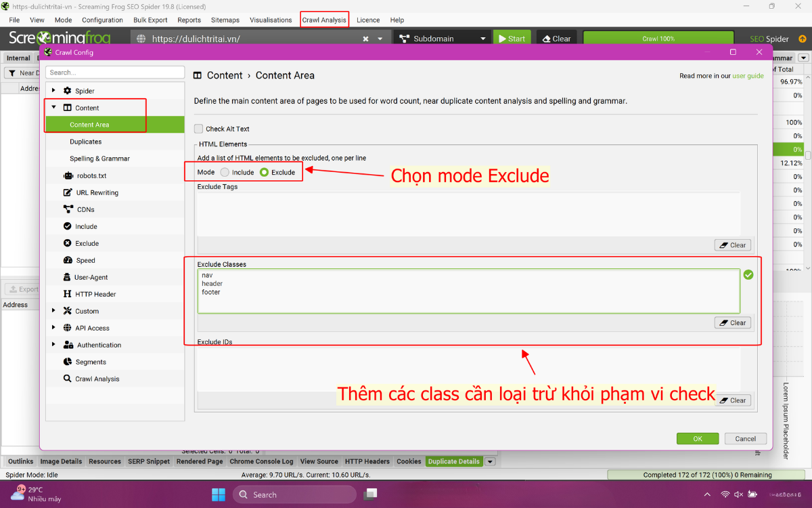Select the Exclude mode radio button
The image size is (812, 508).
(x=264, y=172)
